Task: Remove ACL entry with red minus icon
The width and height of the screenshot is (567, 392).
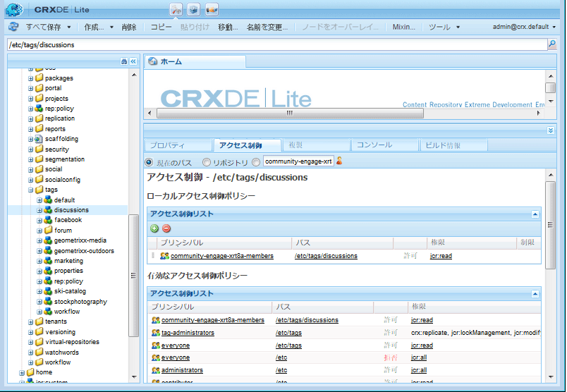Action: [166, 228]
